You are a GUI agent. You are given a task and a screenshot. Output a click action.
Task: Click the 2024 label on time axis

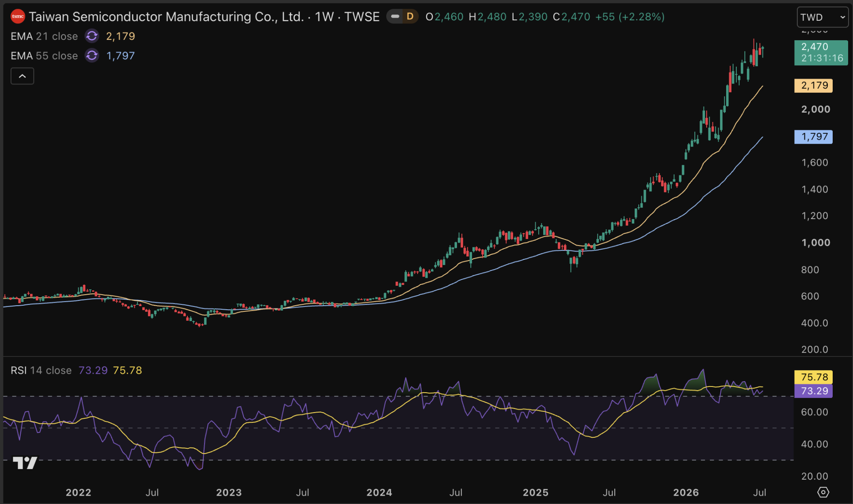[x=379, y=492]
